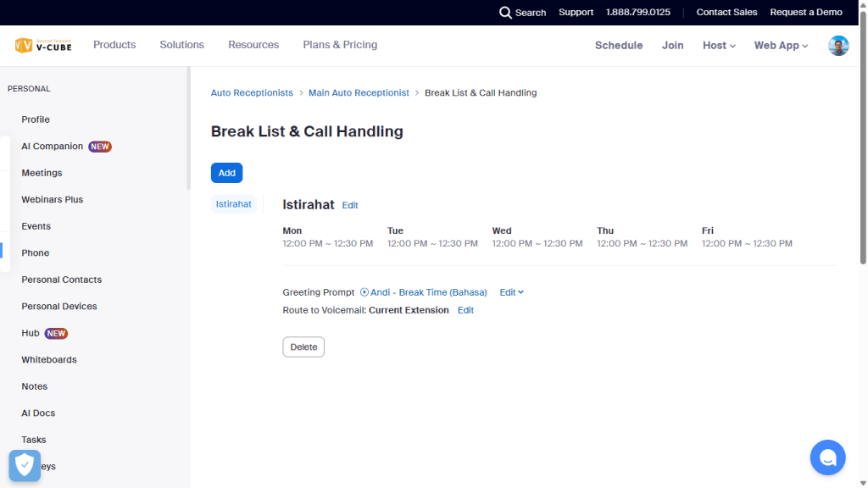Click Request a Demo
The height and width of the screenshot is (488, 868).
coord(805,12)
